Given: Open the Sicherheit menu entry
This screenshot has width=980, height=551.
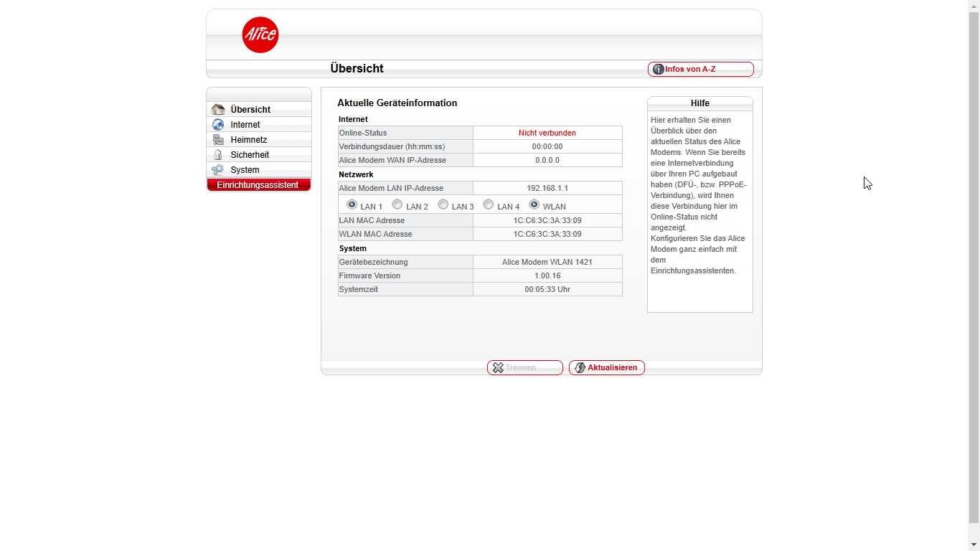Looking at the screenshot, I should tap(259, 154).
